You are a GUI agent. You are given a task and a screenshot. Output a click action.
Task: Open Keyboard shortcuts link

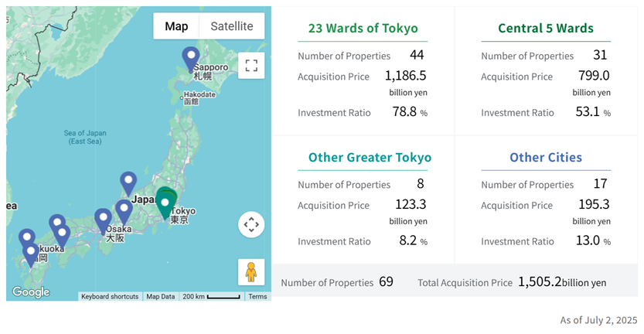[x=110, y=297]
